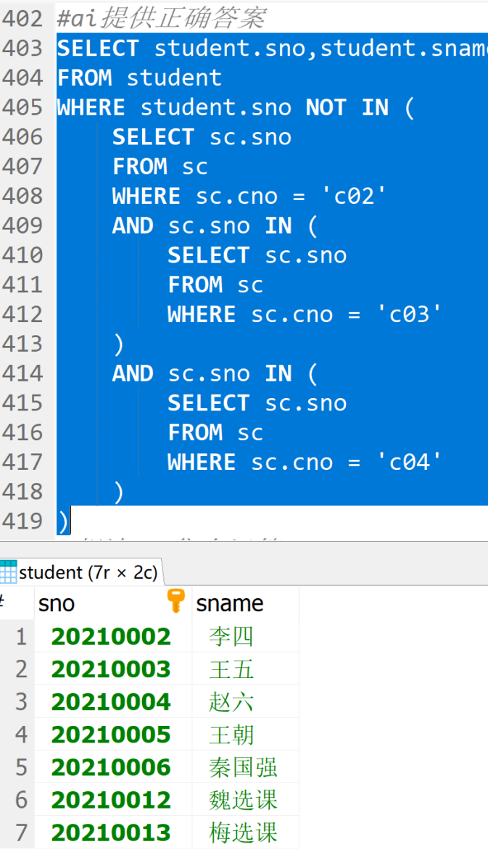Viewport: 488px width, 868px height.
Task: Select the name cell 魏选课
Action: click(x=245, y=800)
